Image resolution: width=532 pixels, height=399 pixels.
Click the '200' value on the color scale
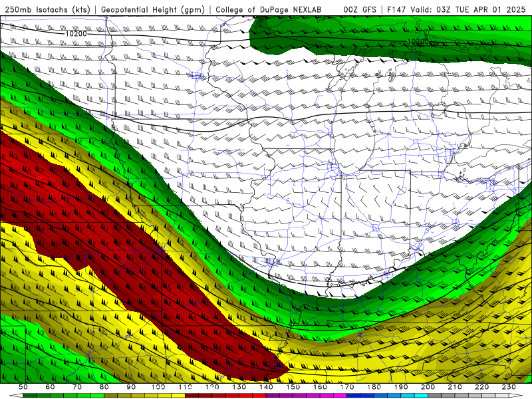pyautogui.click(x=428, y=387)
